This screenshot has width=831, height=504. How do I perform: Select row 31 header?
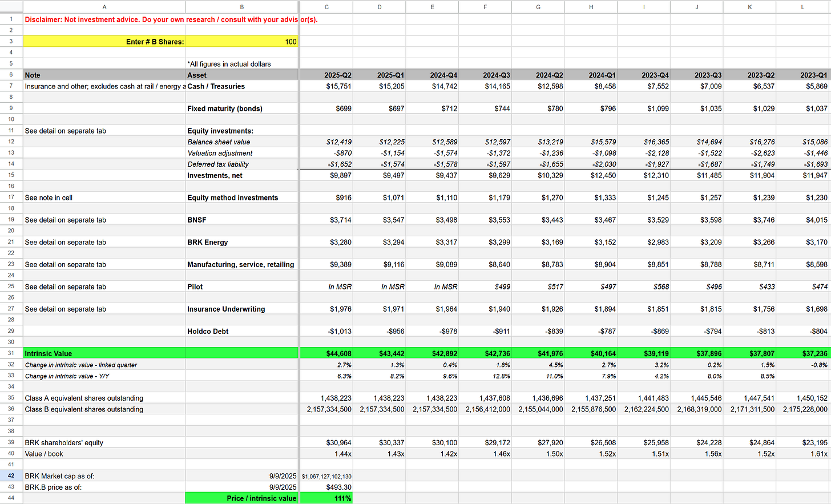(x=11, y=353)
